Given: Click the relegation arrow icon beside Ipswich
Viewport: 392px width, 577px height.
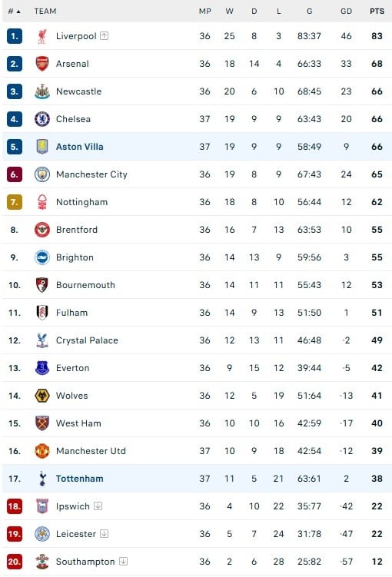Looking at the screenshot, I should [x=98, y=506].
